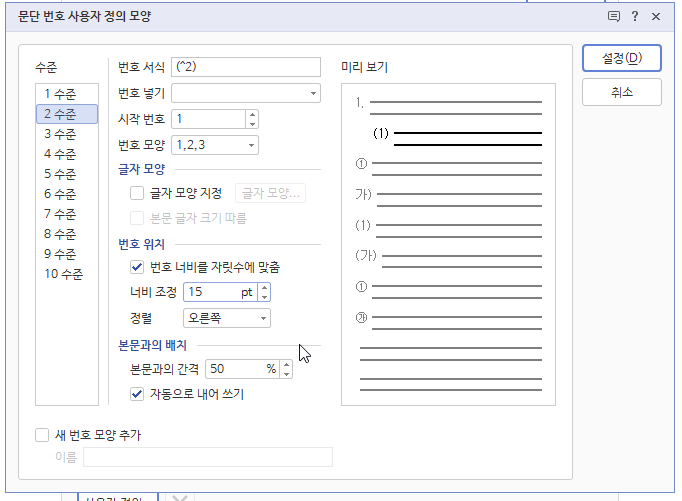Image resolution: width=682 pixels, height=501 pixels.
Task: Enable 글자 모양 지정 checkbox
Action: coord(137,193)
